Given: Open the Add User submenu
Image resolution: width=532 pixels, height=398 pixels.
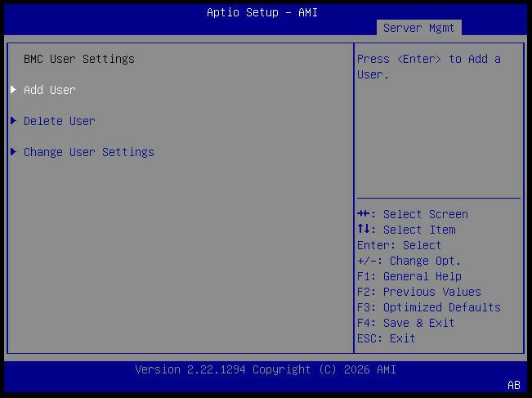Looking at the screenshot, I should 50,90.
